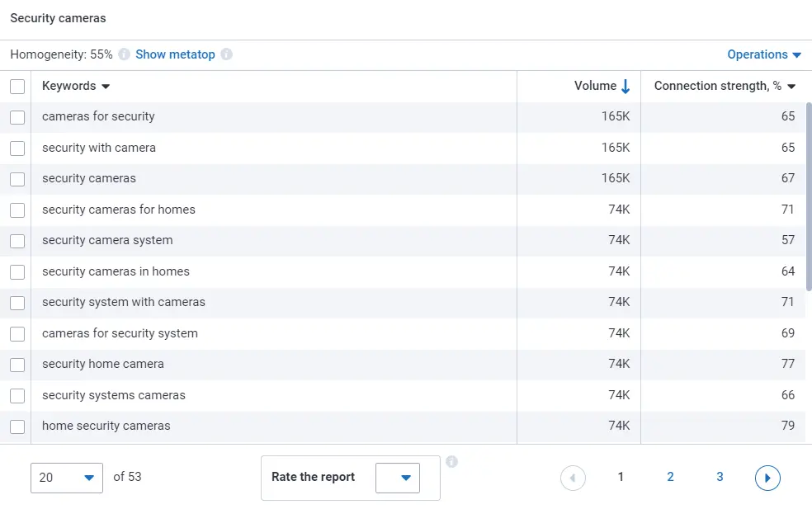The height and width of the screenshot is (509, 812).
Task: Open the Rate the report dropdown
Action: [398, 478]
